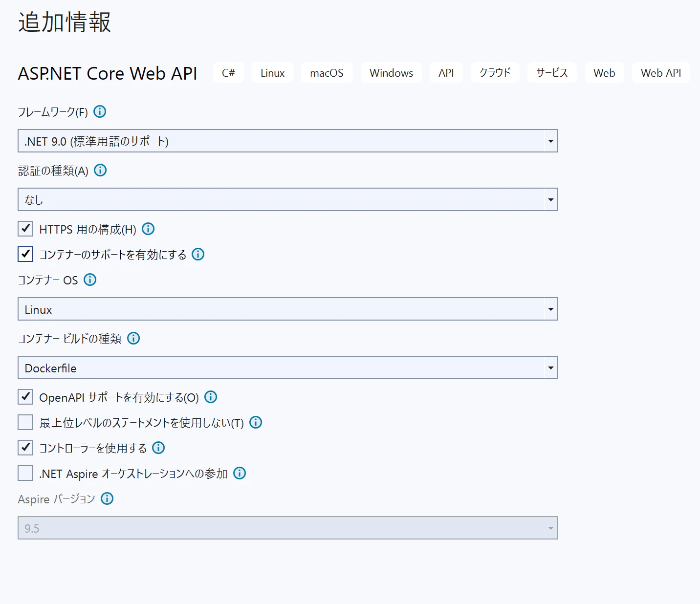Click the Web API tag
Viewport: 700px width, 604px height.
click(661, 73)
